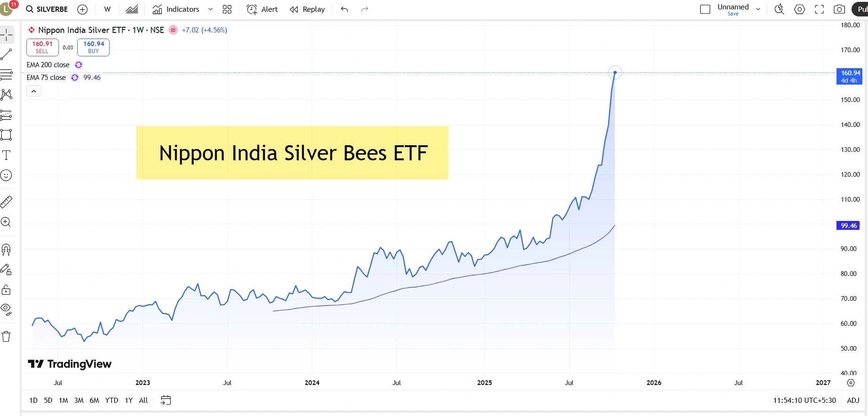Expand the indicator templates dropdown arrow
Screen dimensions: 868x416
210,9
